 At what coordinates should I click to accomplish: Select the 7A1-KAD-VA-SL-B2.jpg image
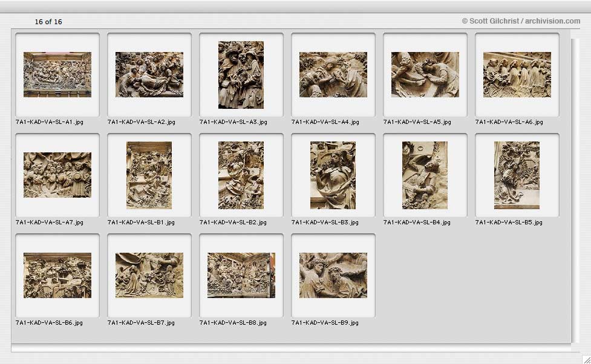coord(241,175)
